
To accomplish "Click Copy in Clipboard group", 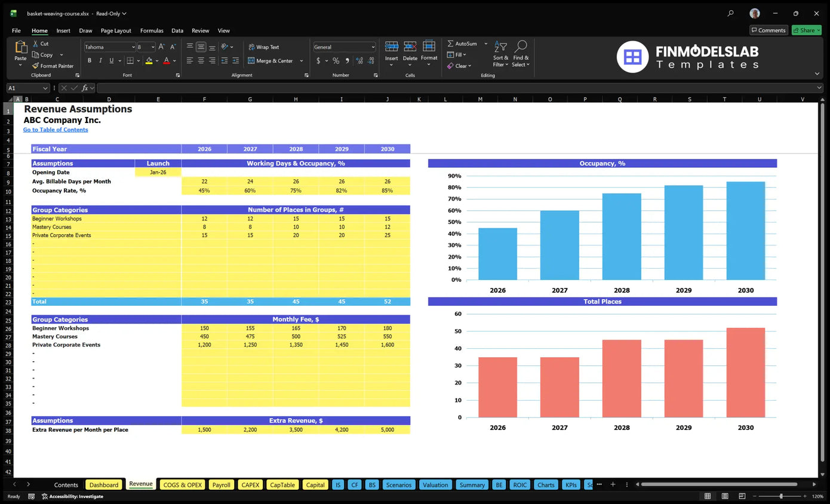I will [x=43, y=54].
